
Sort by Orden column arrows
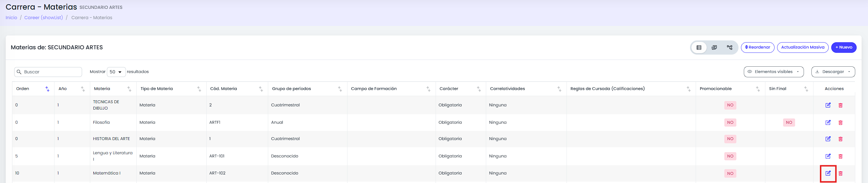coord(47,89)
